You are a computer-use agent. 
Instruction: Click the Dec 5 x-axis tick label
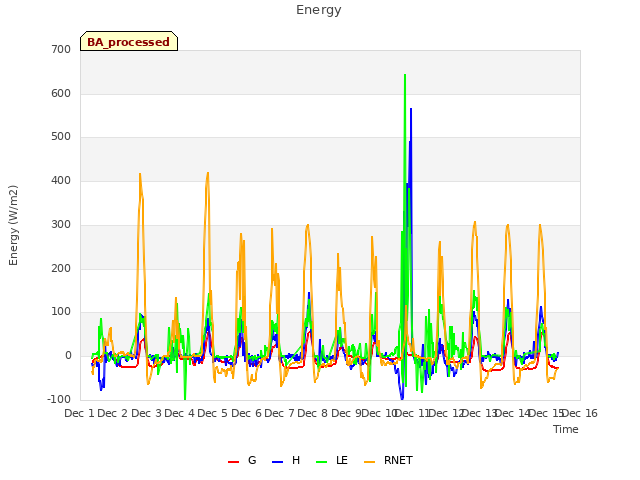[x=213, y=413]
